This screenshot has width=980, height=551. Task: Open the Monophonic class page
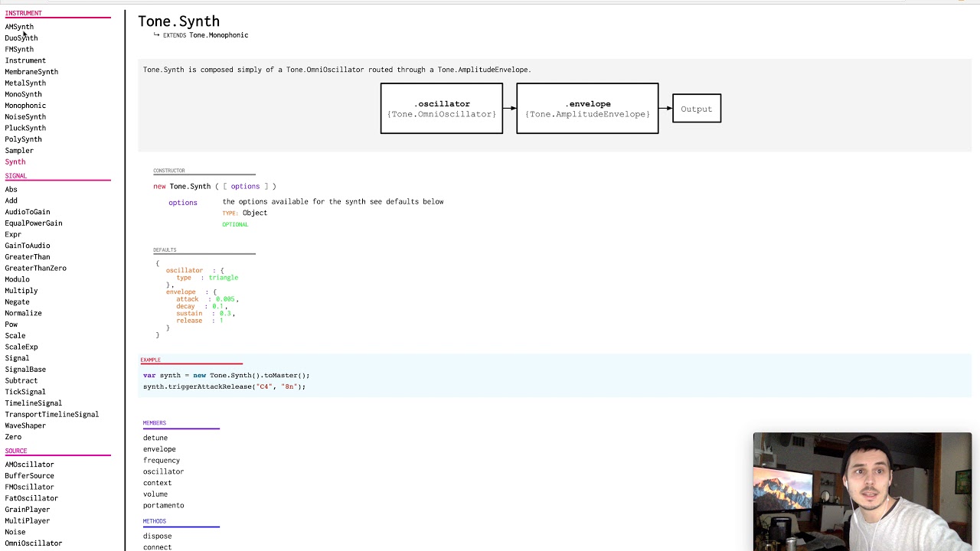pos(25,106)
